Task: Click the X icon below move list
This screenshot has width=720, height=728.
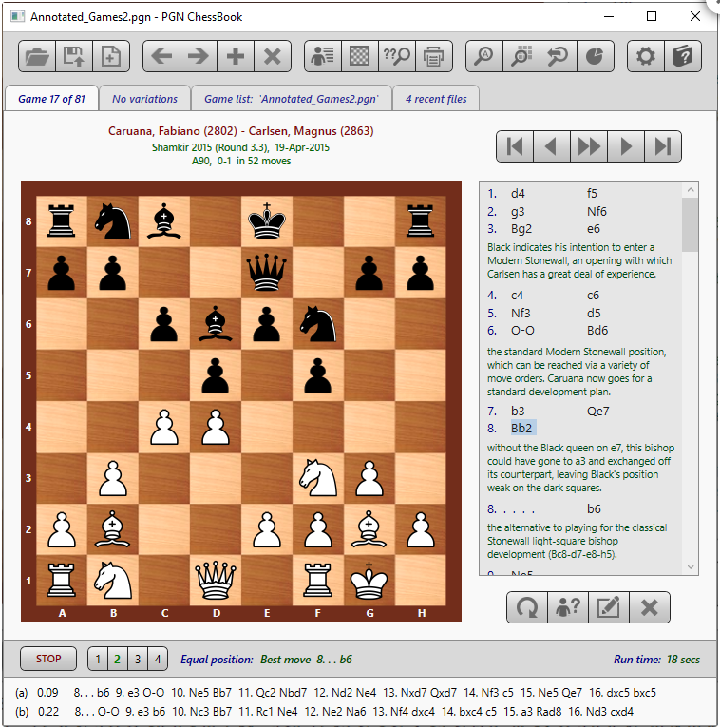Action: (x=649, y=607)
